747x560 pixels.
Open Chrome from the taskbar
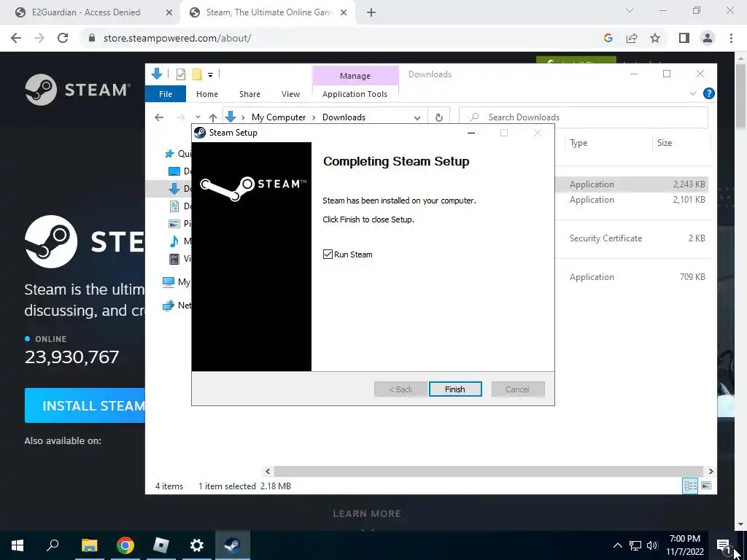(x=125, y=545)
